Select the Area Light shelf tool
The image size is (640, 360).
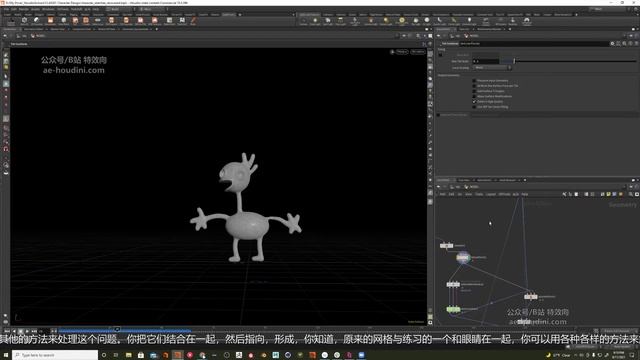pyautogui.click(x=340, y=21)
